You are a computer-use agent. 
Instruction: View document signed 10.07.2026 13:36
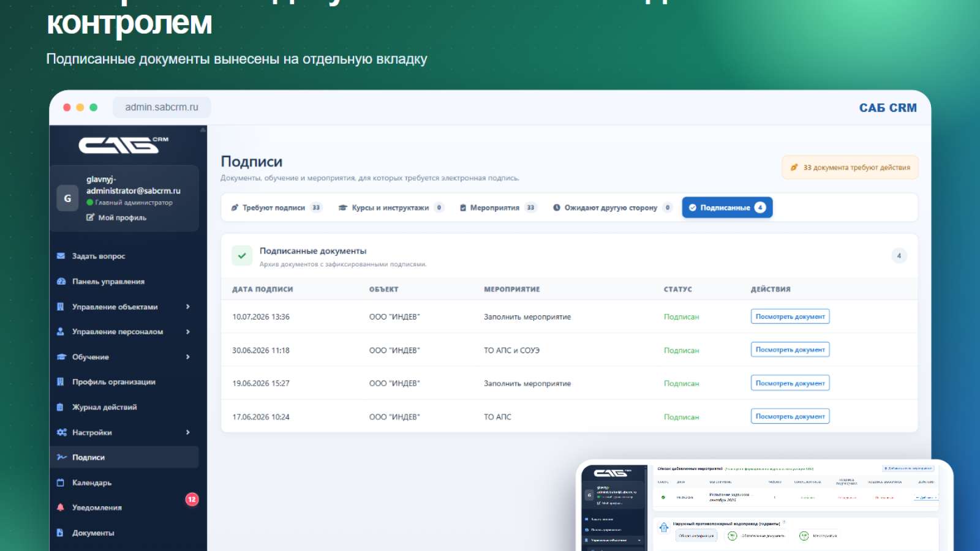pos(790,317)
